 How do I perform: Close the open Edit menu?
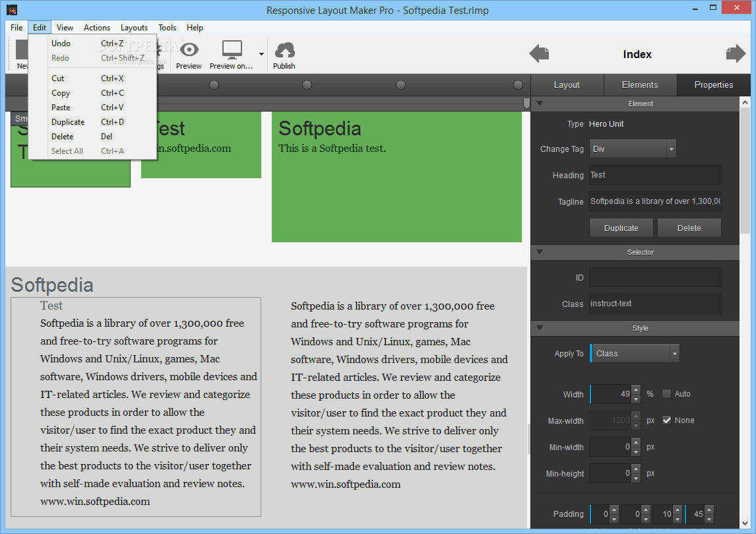(40, 28)
